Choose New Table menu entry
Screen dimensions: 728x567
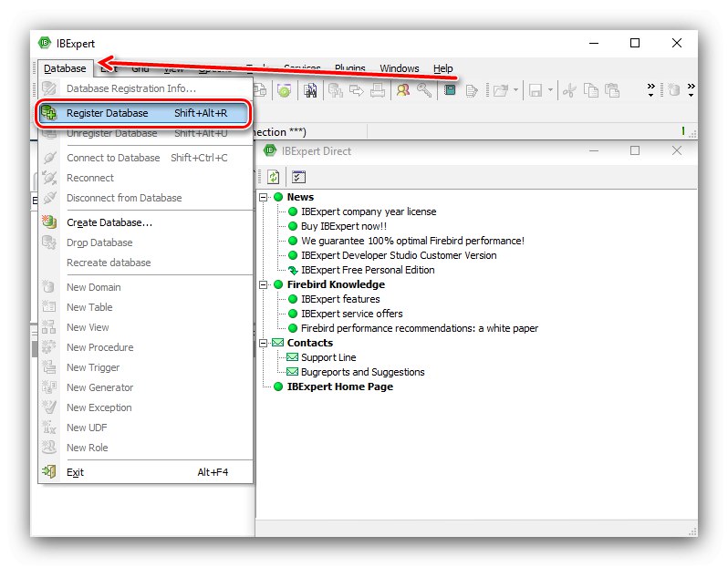146,307
